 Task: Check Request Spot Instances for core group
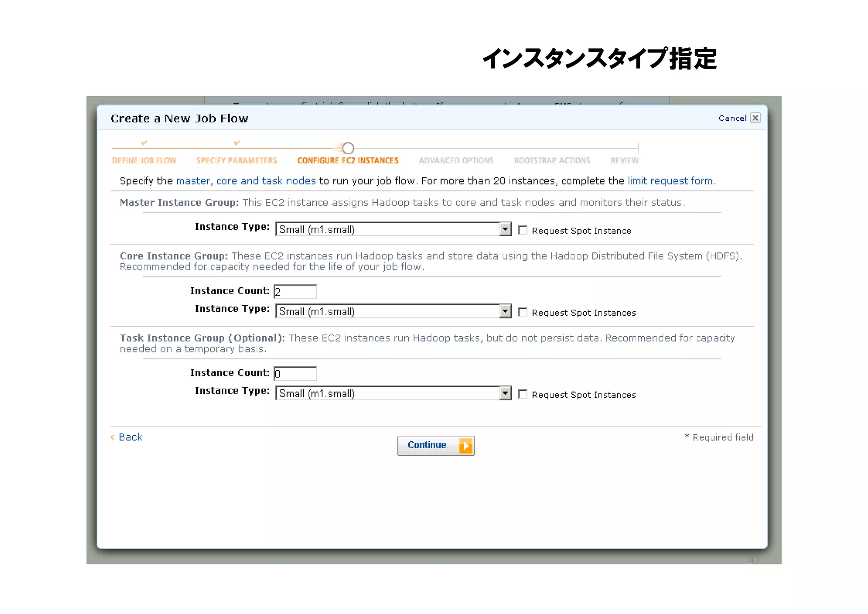point(523,313)
